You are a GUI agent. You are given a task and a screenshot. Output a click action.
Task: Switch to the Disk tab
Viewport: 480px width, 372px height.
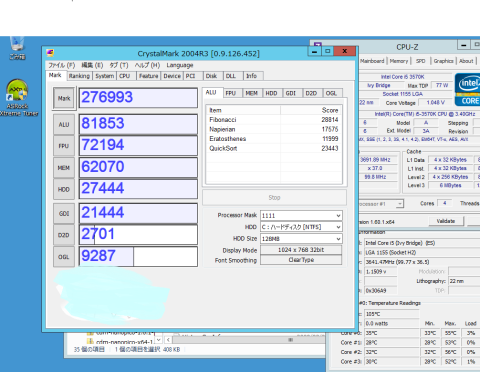coord(213,76)
